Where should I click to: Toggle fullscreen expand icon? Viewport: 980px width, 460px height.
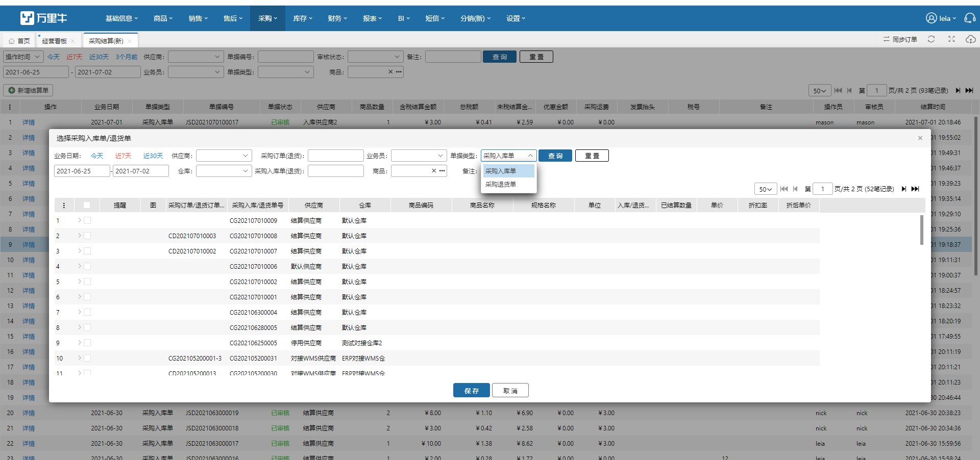[x=951, y=39]
